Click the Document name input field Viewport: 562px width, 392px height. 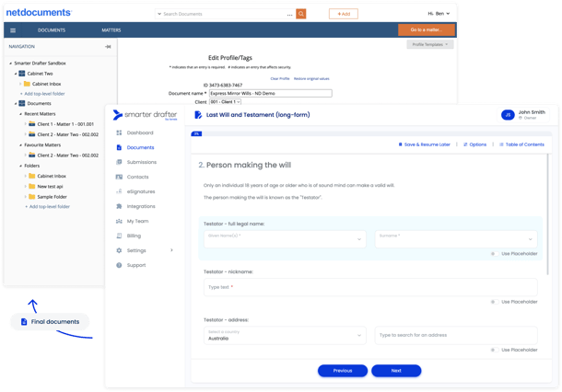271,94
